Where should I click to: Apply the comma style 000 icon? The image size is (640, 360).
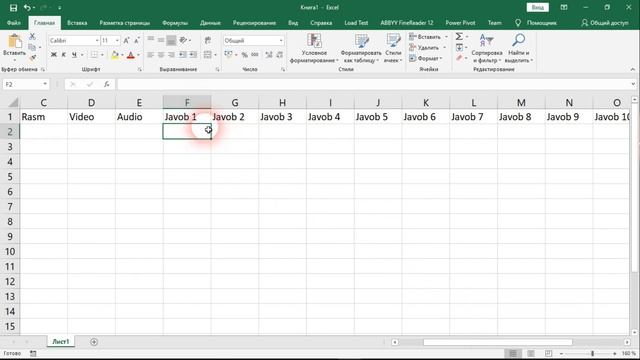point(255,55)
